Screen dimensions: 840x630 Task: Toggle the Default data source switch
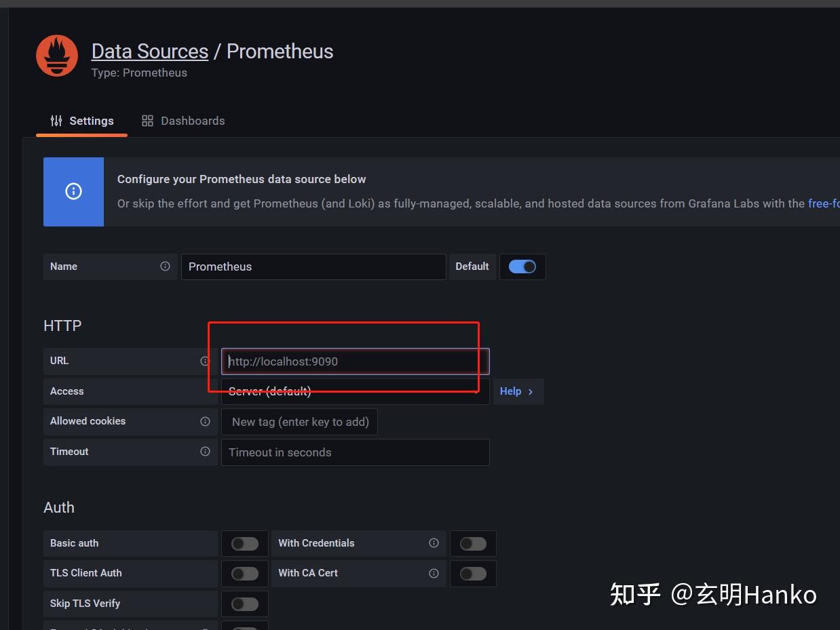[522, 267]
